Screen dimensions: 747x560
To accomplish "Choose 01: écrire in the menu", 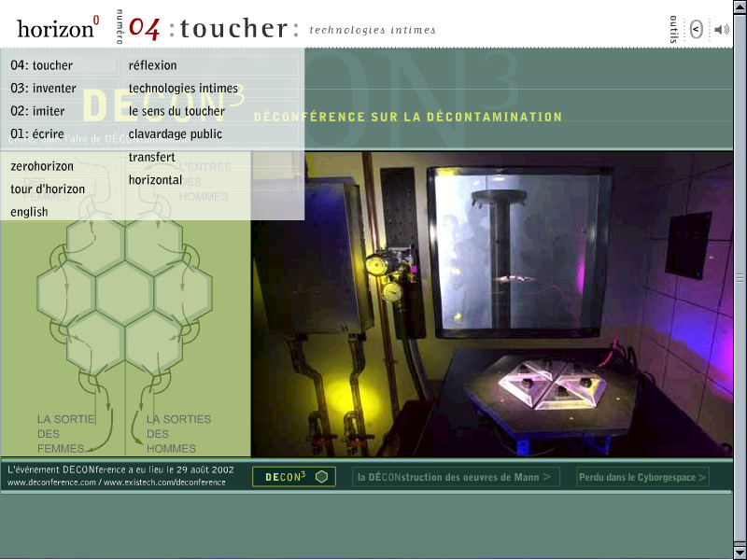I will 37,134.
